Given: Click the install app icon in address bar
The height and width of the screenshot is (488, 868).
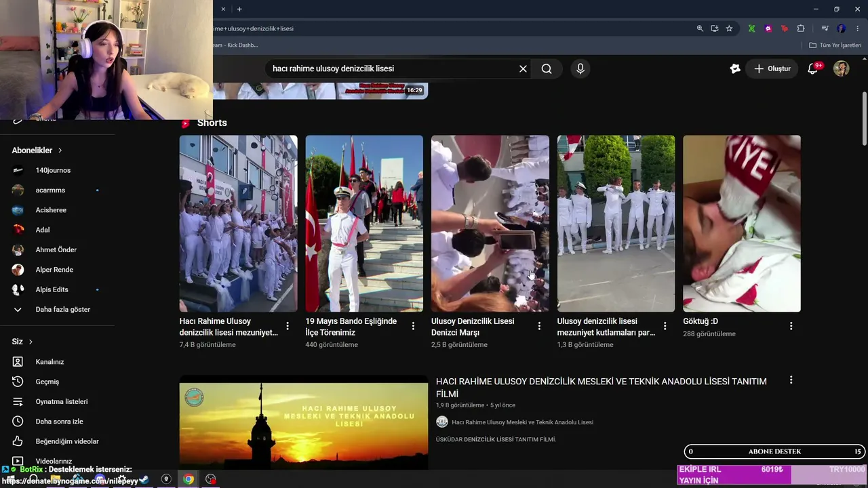Looking at the screenshot, I should [715, 28].
